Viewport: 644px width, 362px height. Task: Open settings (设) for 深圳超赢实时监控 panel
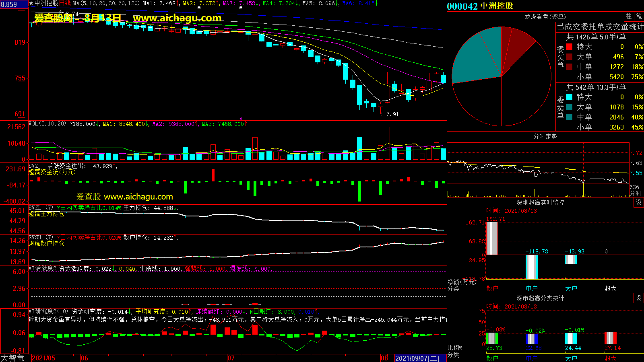639,202
